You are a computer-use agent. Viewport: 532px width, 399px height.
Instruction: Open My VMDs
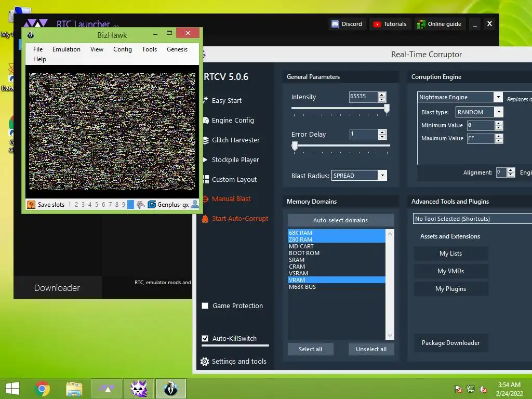(450, 271)
